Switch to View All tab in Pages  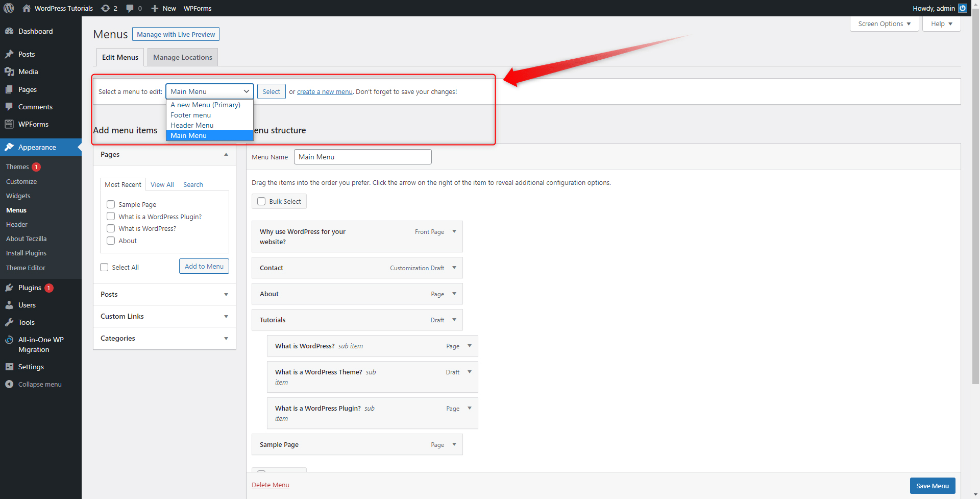pos(162,184)
